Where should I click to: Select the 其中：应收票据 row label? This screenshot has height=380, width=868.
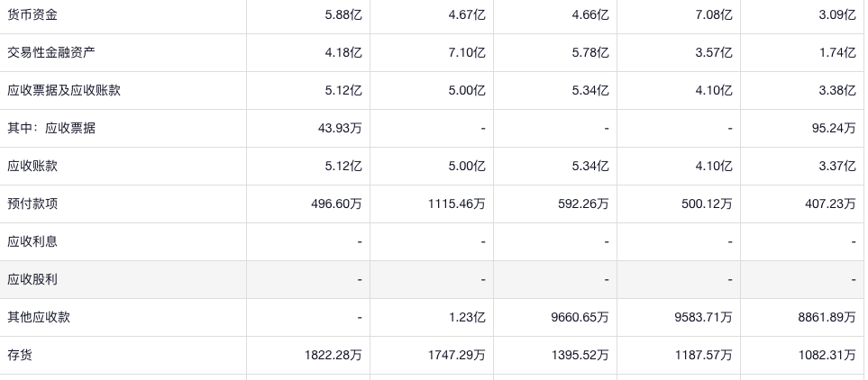(x=50, y=128)
